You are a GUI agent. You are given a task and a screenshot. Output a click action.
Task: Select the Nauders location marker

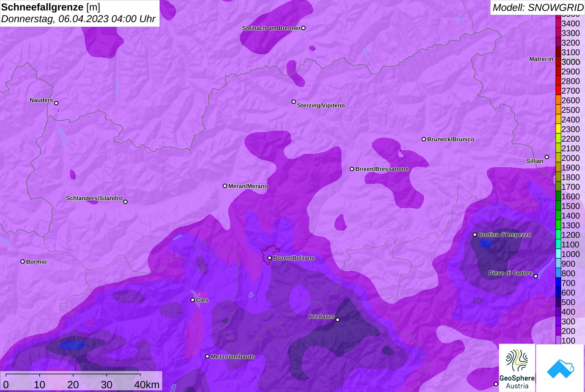(x=56, y=103)
